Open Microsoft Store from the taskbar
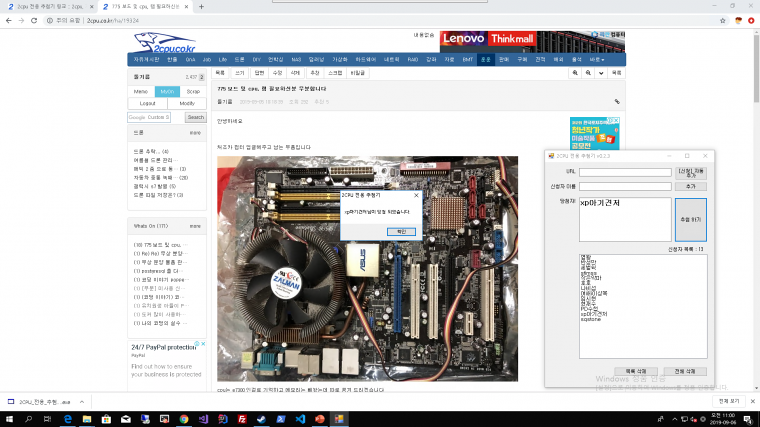This screenshot has width=760, height=427. [x=106, y=419]
